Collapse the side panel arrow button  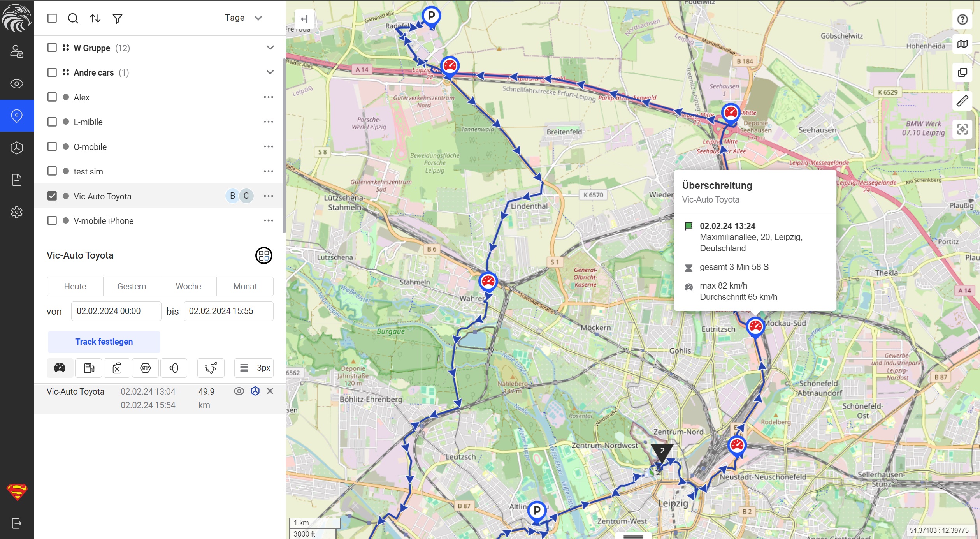click(304, 19)
